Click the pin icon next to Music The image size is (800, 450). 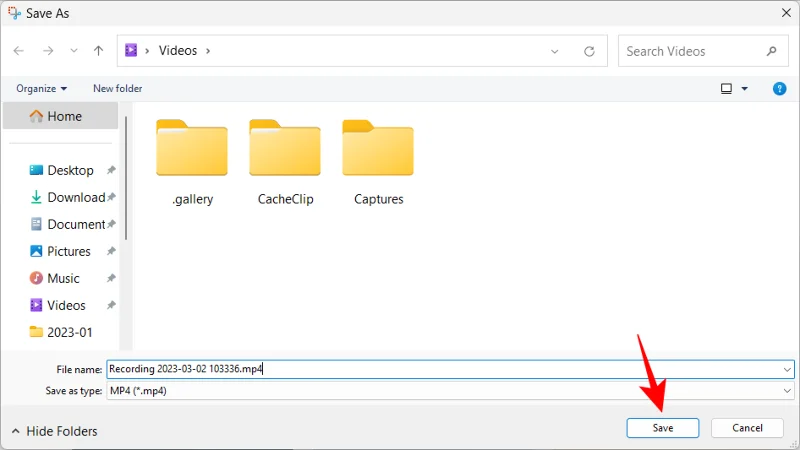point(111,278)
